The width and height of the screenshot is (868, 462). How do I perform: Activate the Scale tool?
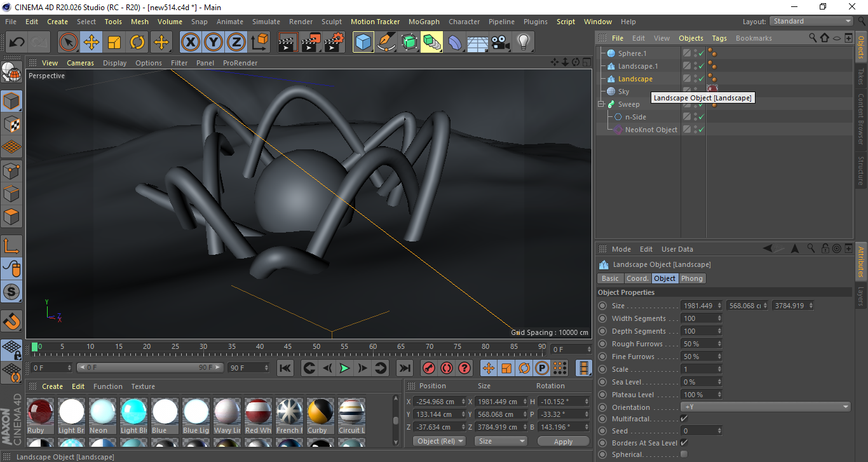114,43
